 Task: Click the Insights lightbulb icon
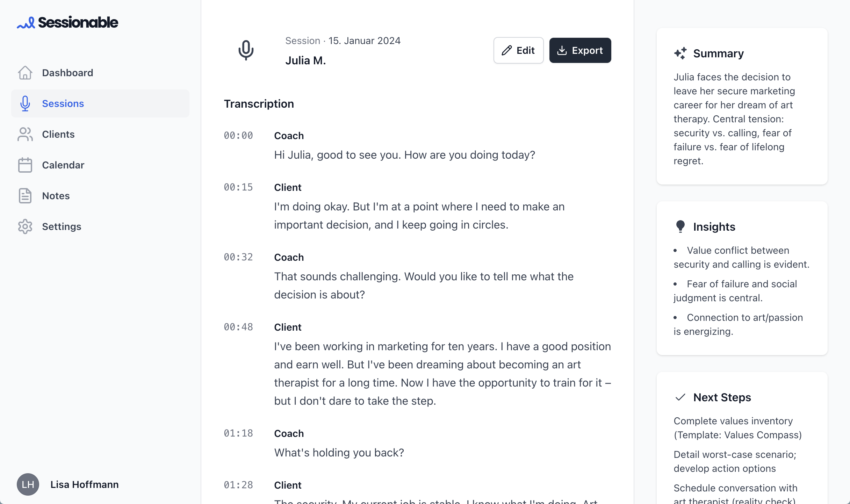tap(680, 226)
